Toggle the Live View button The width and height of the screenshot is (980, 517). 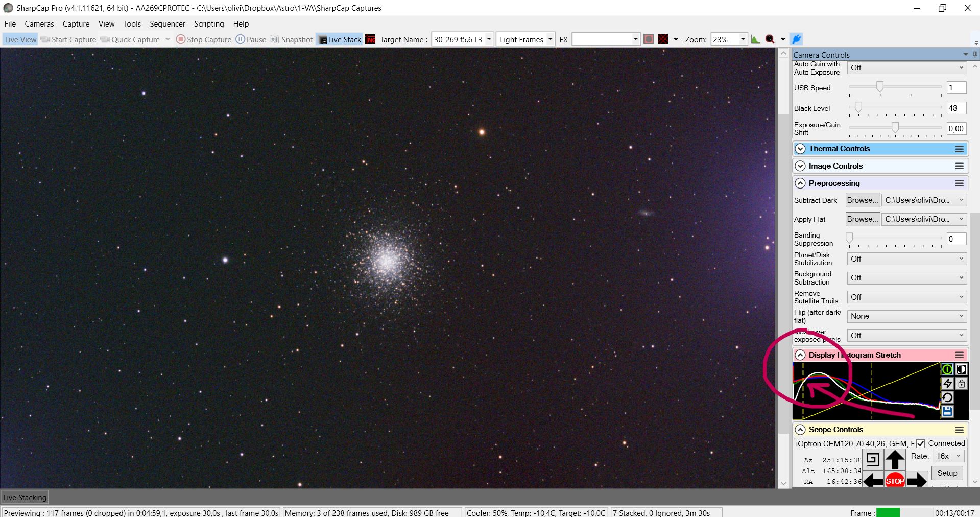tap(20, 39)
